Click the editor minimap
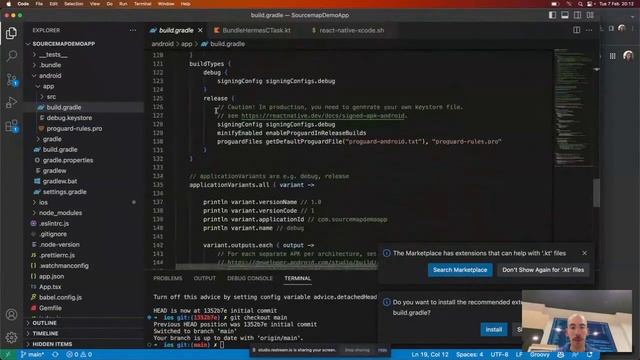 point(573,108)
